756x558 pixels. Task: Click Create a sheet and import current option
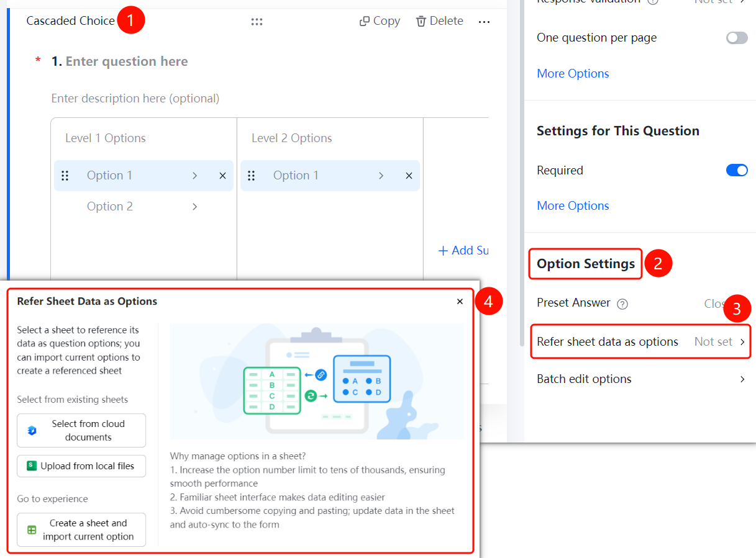[x=81, y=530]
